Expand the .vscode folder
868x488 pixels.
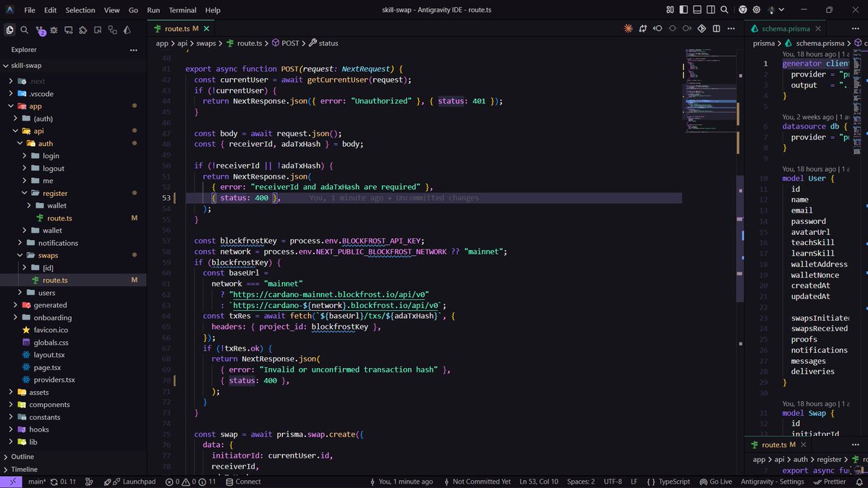pyautogui.click(x=73, y=94)
